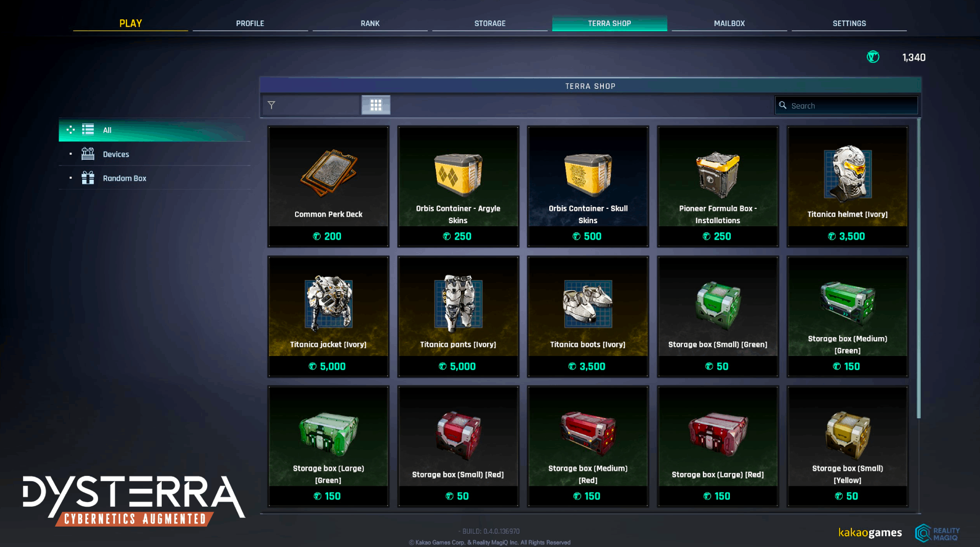Select the Devices category icon

tap(88, 154)
